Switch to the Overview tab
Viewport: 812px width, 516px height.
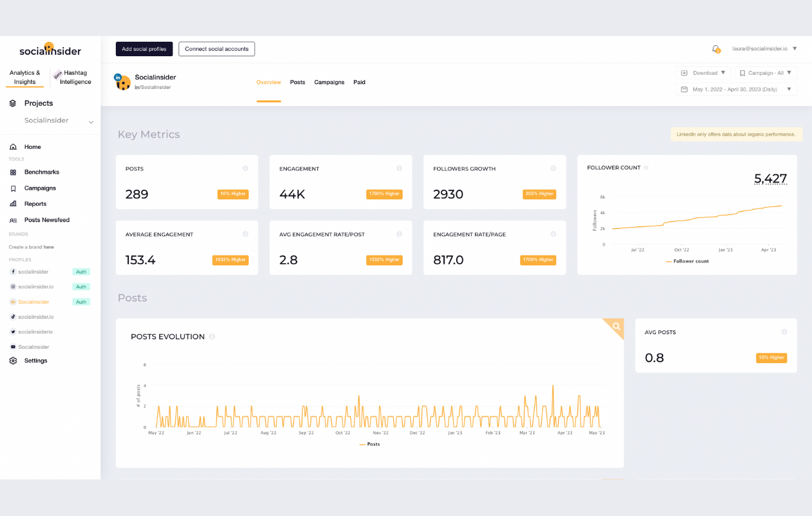[x=269, y=83]
